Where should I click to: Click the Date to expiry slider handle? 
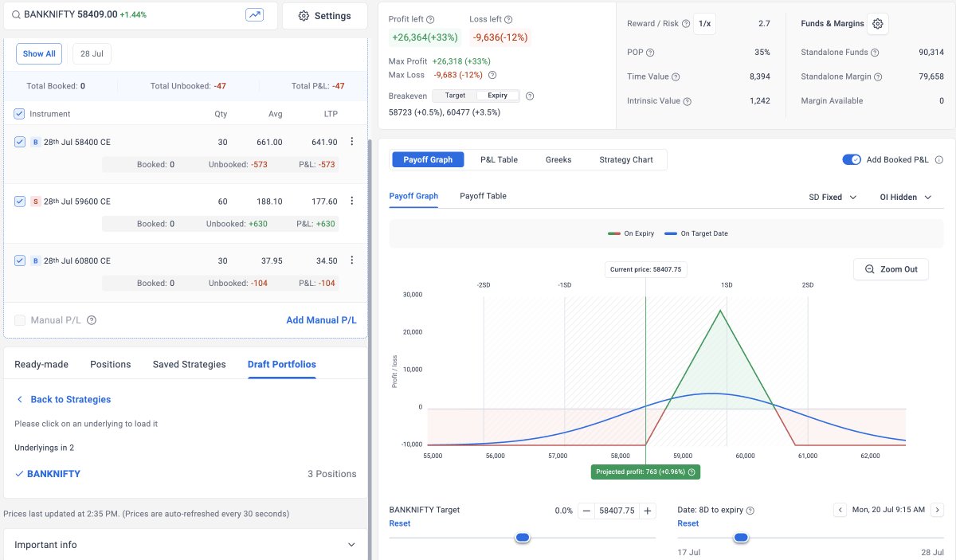point(741,538)
